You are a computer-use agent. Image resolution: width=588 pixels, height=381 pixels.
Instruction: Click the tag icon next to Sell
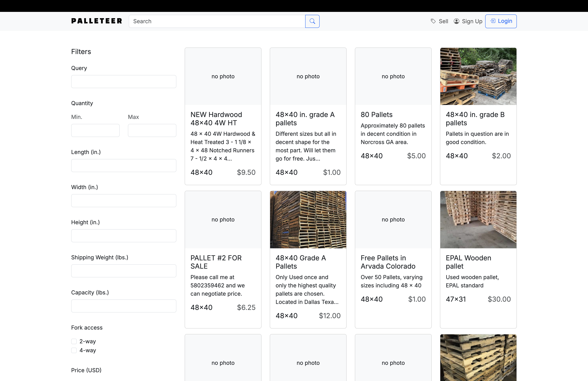pyautogui.click(x=433, y=21)
